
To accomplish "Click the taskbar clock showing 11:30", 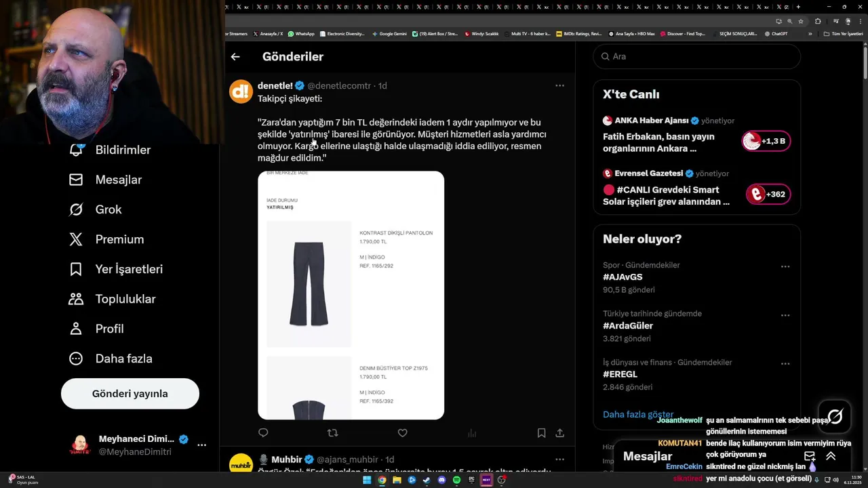I will tap(851, 480).
